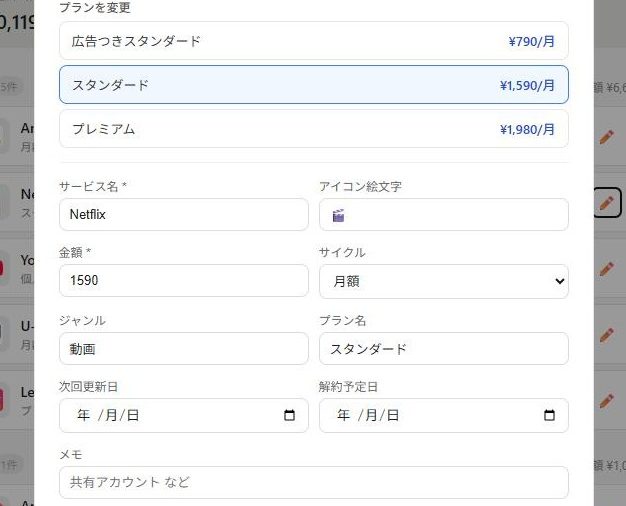Open the calendar picker for 解約予定日
Screen dimensions: 626x506
click(x=549, y=415)
